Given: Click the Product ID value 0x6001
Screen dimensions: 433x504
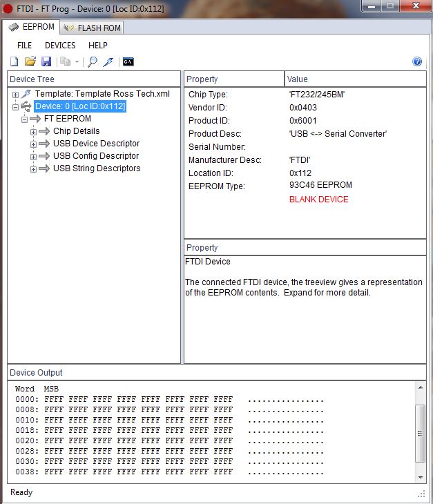Looking at the screenshot, I should click(303, 121).
